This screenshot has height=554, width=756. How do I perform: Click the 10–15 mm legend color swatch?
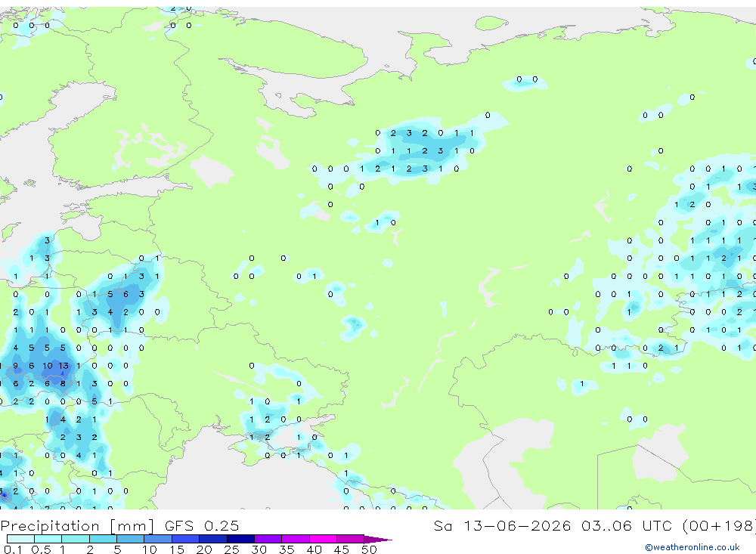pos(158,539)
